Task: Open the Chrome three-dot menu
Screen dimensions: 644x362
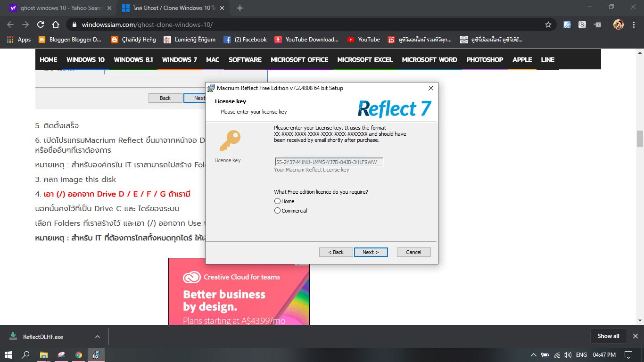Action: [634, 25]
